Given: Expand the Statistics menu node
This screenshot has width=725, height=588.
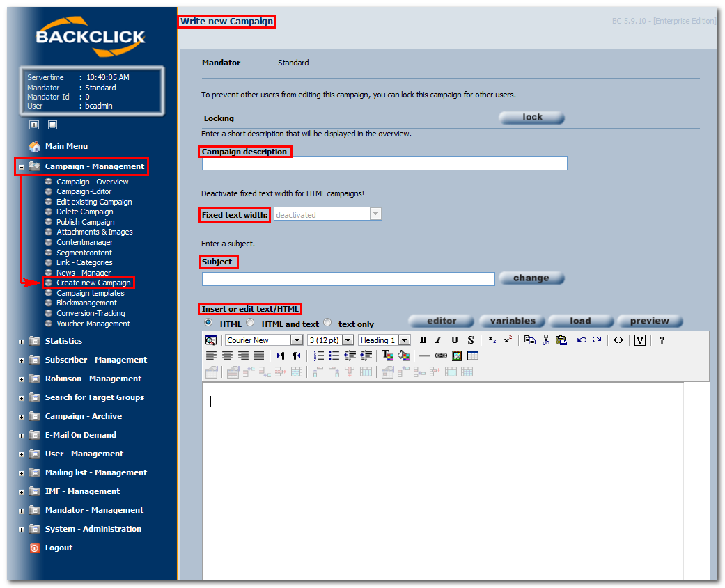Looking at the screenshot, I should pos(22,342).
